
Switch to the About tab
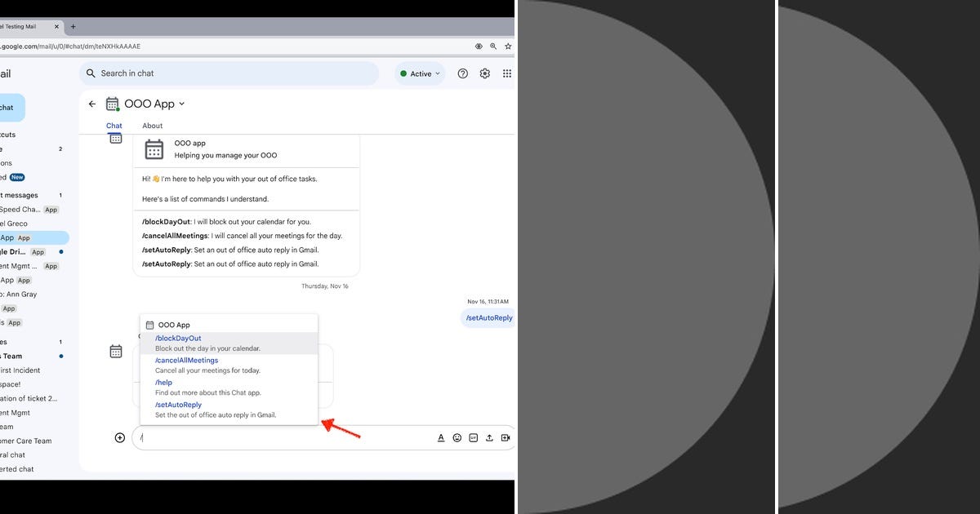[x=152, y=126]
